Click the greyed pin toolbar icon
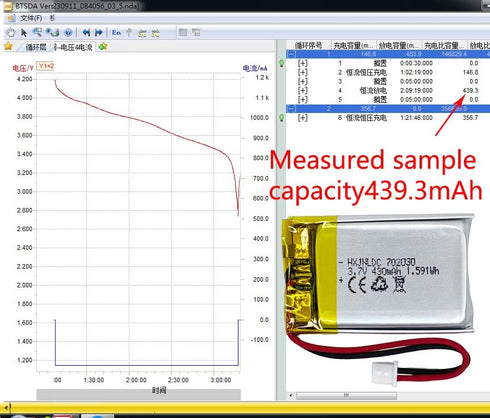Image resolution: width=490 pixels, height=418 pixels. tap(129, 33)
